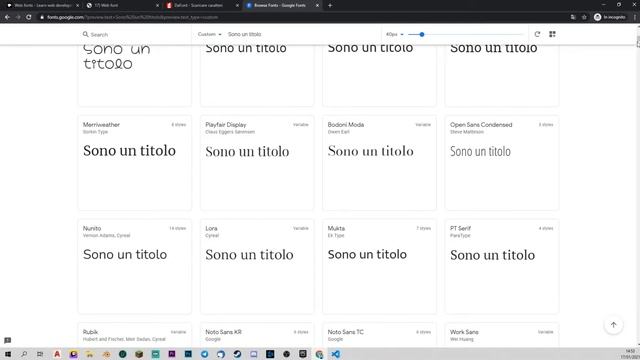Screen dimensions: 640x360
Task: Click the browser back arrow
Action: coord(7,17)
